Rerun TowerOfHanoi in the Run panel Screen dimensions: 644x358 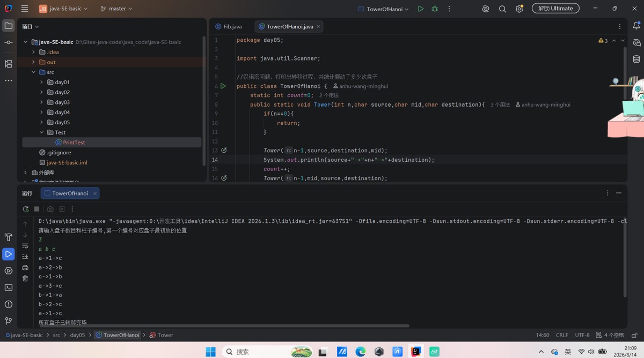click(25, 209)
